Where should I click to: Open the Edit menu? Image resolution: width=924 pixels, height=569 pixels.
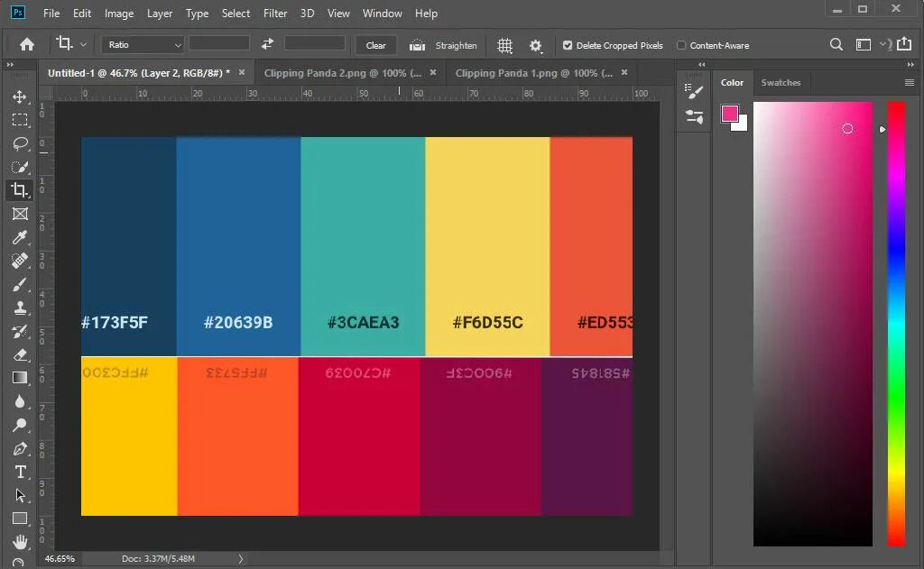pyautogui.click(x=82, y=13)
